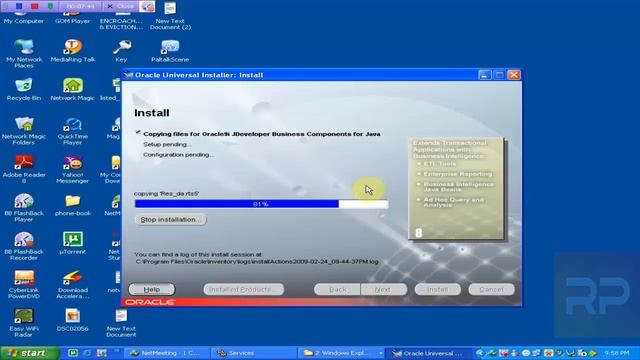The image size is (640, 360).
Task: Click the green icon in recorder bar
Action: pyautogui.click(x=50, y=6)
